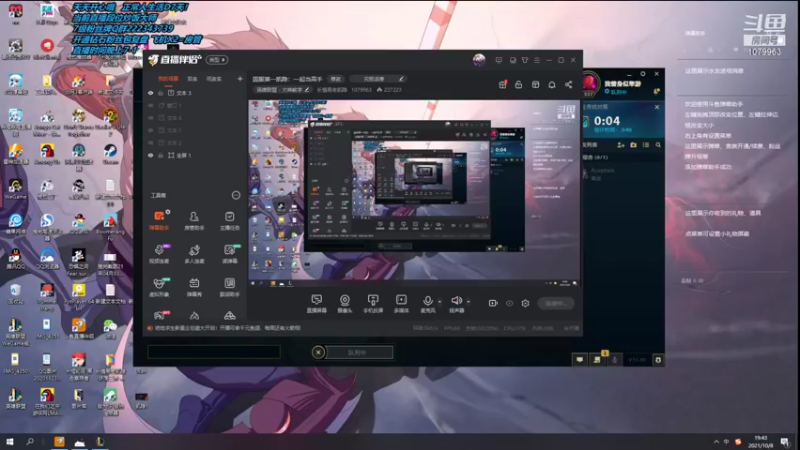Collapse the toolbox with the minus circle
Screen dimensions: 800x450
pyautogui.click(x=236, y=195)
